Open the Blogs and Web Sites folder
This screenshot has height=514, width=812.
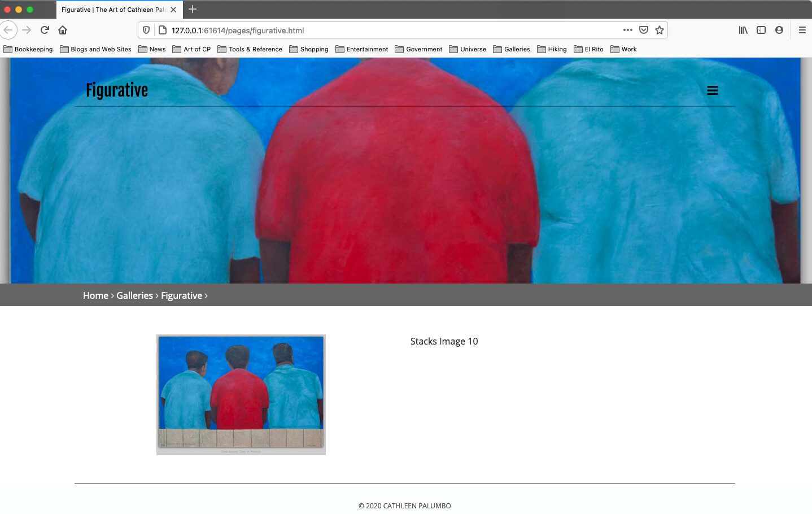(x=95, y=49)
